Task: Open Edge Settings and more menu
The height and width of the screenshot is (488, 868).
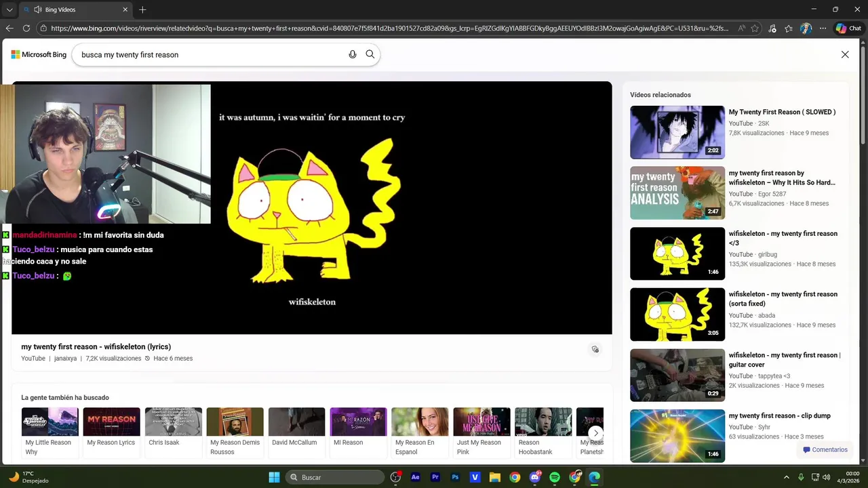Action: [x=823, y=28]
